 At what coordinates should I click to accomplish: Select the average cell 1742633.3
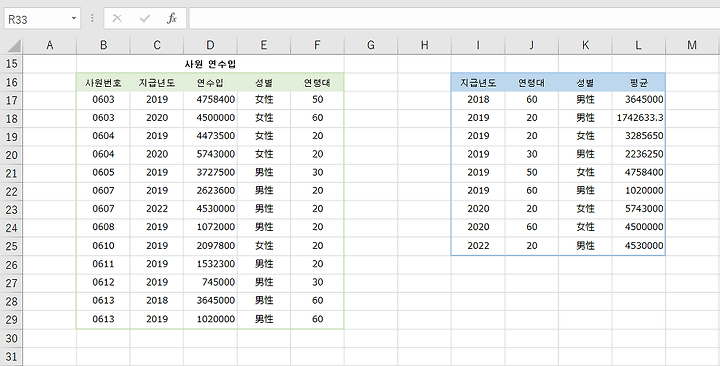[x=638, y=118]
